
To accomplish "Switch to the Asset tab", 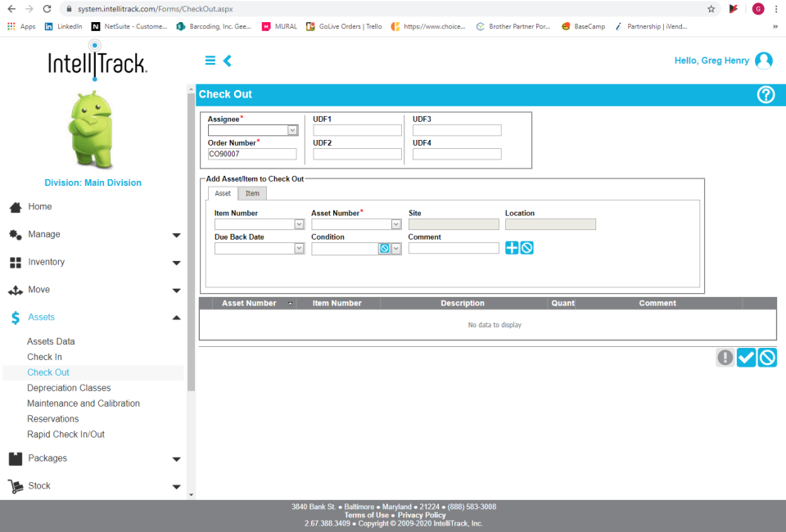I will pos(223,193).
